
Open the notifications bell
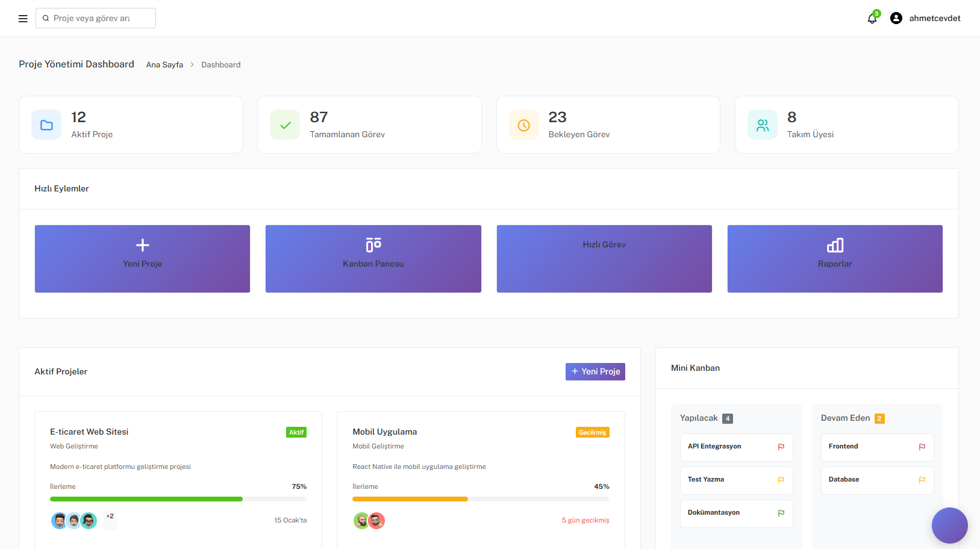tap(872, 19)
